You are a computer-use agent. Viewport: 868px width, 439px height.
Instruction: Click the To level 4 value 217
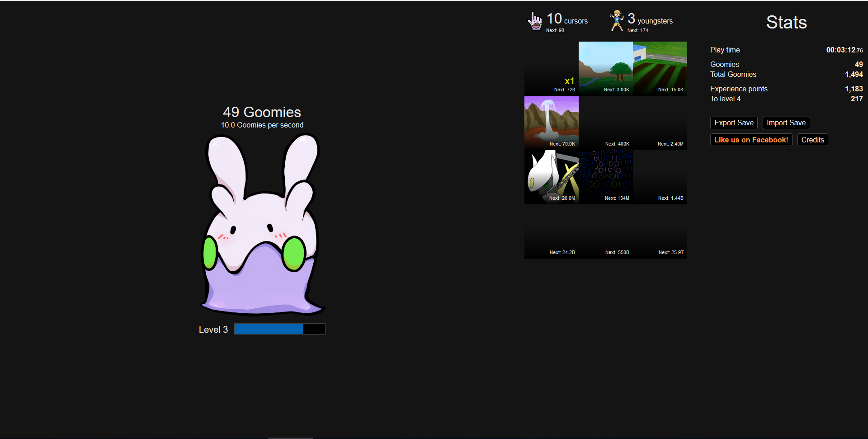click(x=857, y=99)
